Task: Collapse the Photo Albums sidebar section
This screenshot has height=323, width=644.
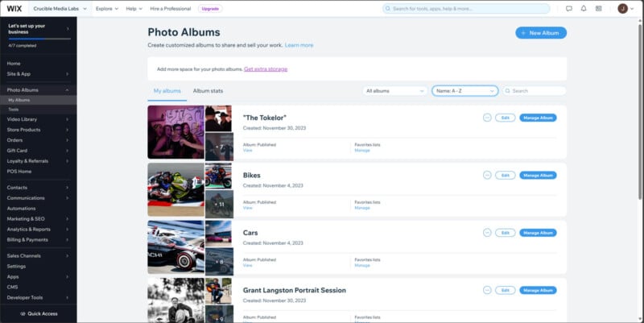Action: (68, 90)
